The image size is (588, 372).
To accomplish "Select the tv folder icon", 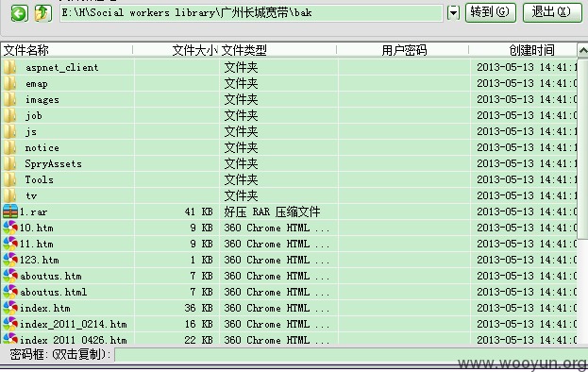I will click(x=10, y=195).
